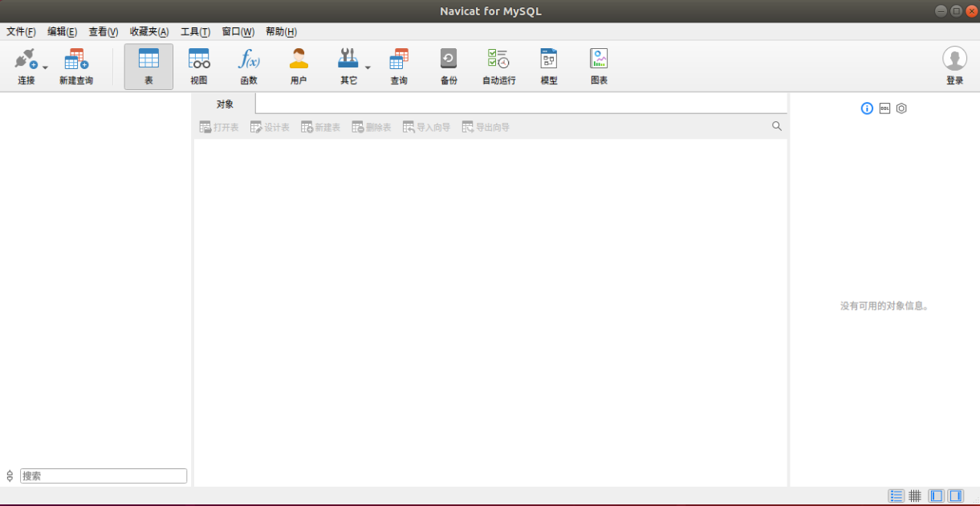
Task: Show the DDL panel icon
Action: pos(884,108)
